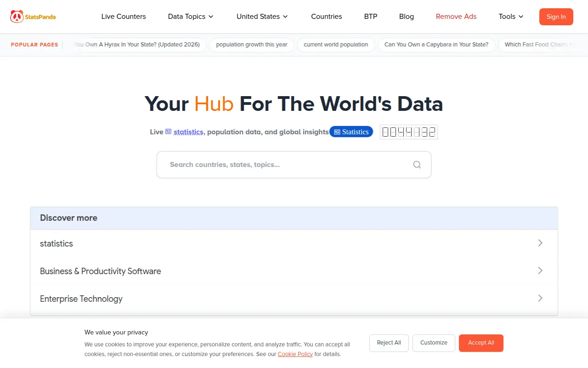Open the population growth this year chip

point(252,45)
